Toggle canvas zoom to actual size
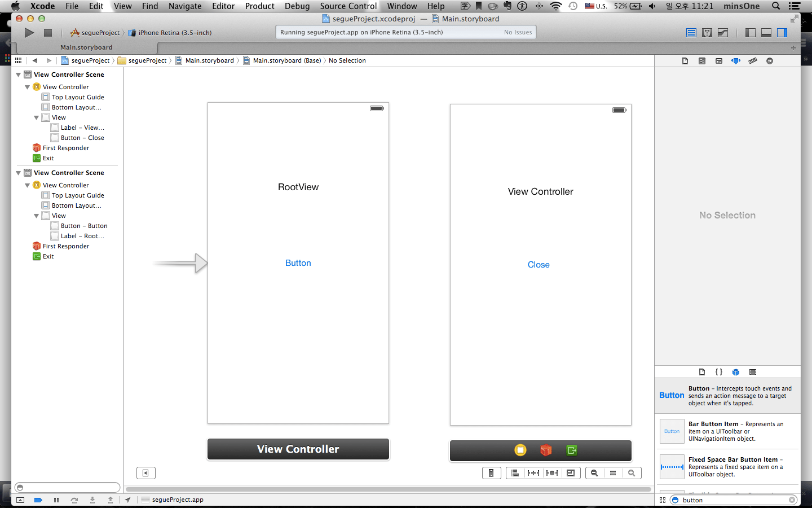 (613, 473)
